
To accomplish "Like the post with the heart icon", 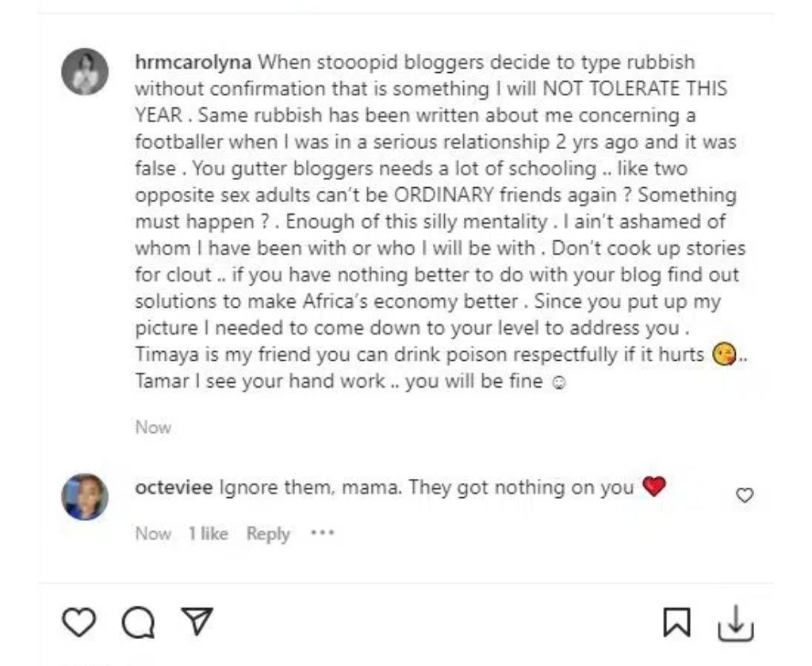I will click(x=79, y=622).
